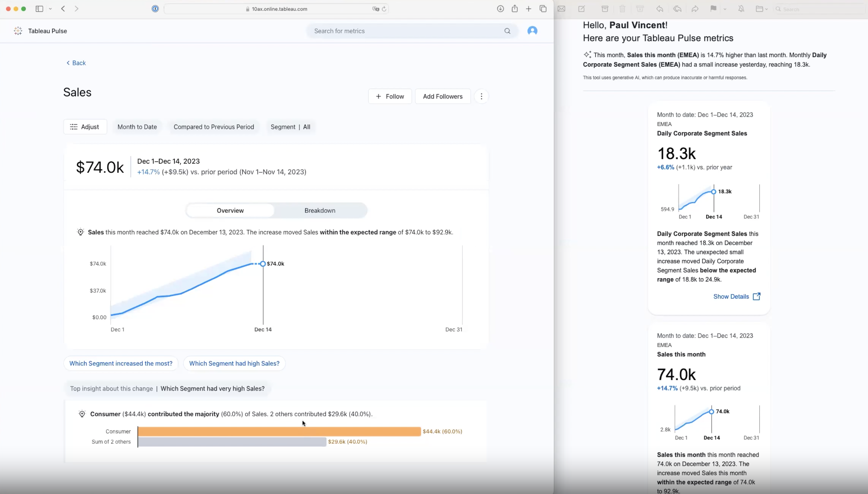Click the magnifier in the metrics search
Viewport: 868px width, 494px height.
pos(507,31)
